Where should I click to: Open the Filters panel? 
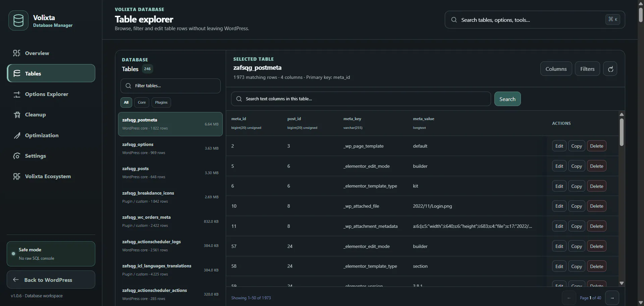tap(587, 69)
